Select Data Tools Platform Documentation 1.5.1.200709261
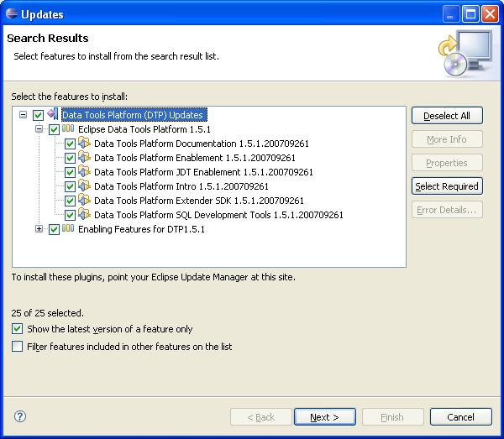504x439 pixels. (x=202, y=144)
